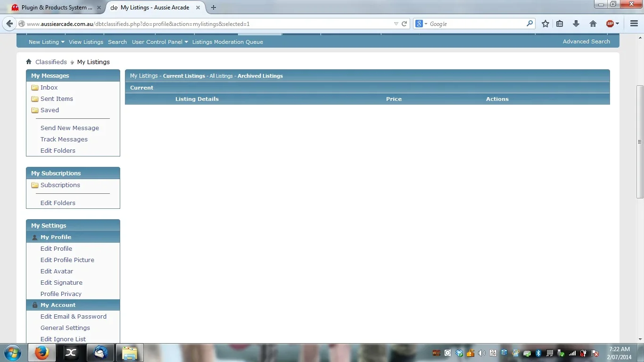644x362 pixels.
Task: Click the volume speaker tray icon
Action: coord(481,353)
